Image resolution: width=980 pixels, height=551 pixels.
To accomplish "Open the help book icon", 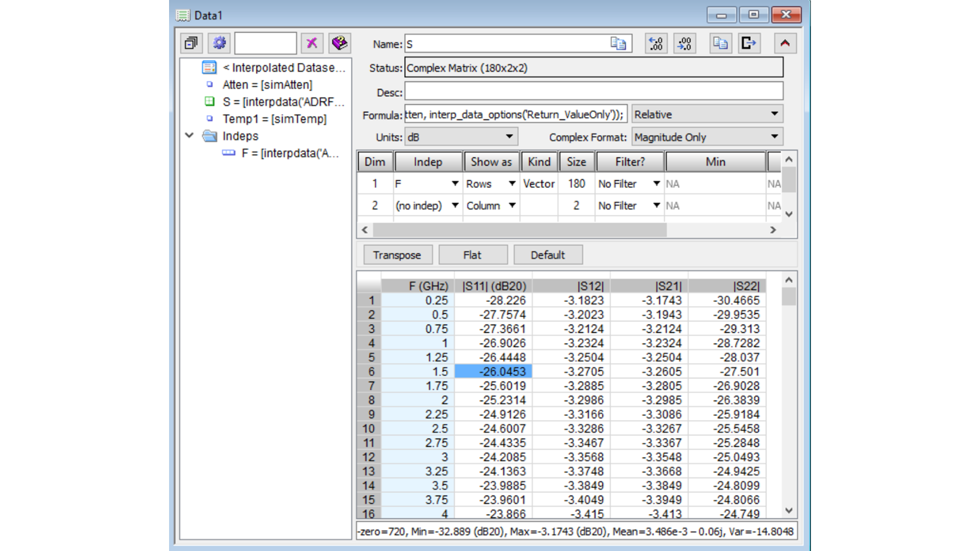I will click(339, 43).
